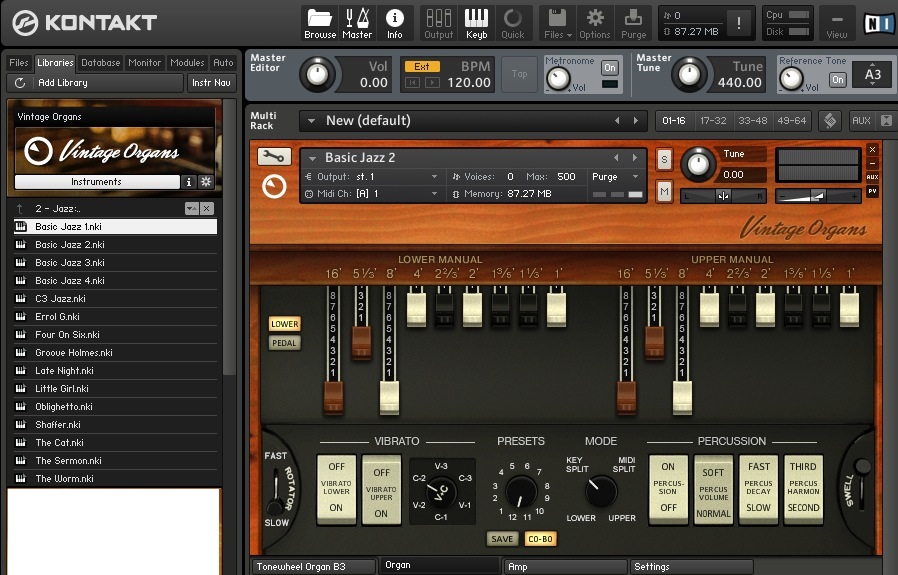Turn the Metronome On
Screen dimensions: 898x575
tap(610, 68)
